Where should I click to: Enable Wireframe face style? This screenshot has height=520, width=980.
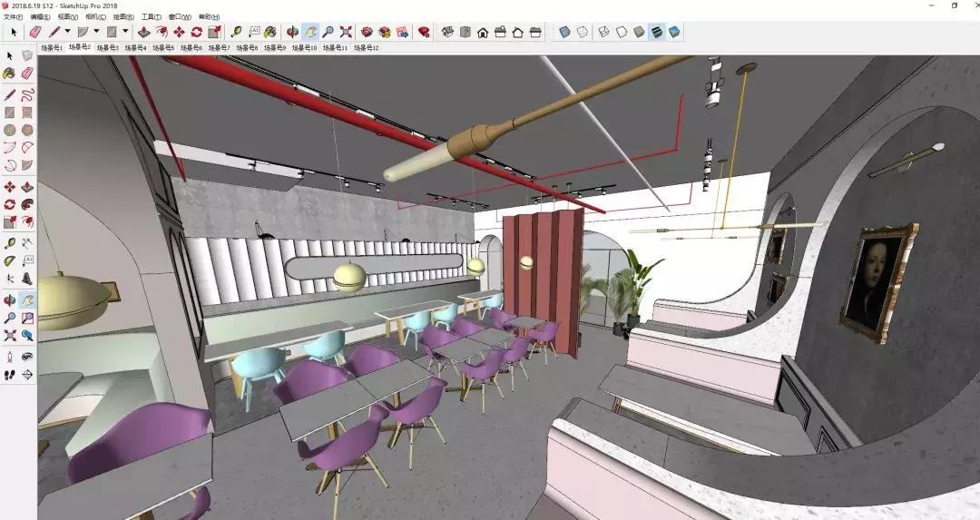click(x=603, y=32)
